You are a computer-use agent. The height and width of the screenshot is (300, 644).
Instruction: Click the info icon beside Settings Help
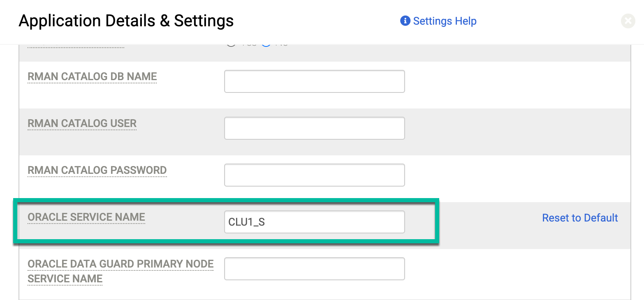click(x=405, y=21)
